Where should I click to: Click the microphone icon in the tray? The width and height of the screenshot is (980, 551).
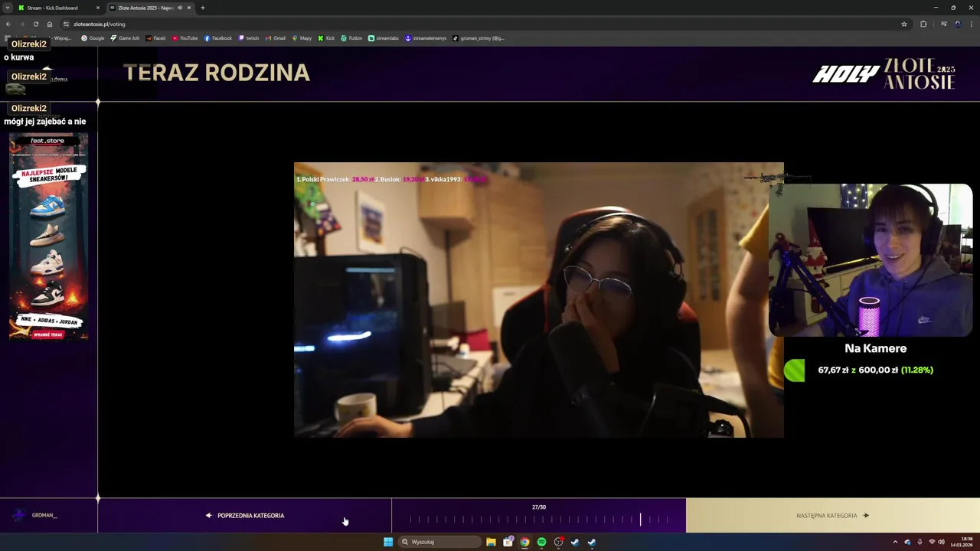(x=920, y=542)
